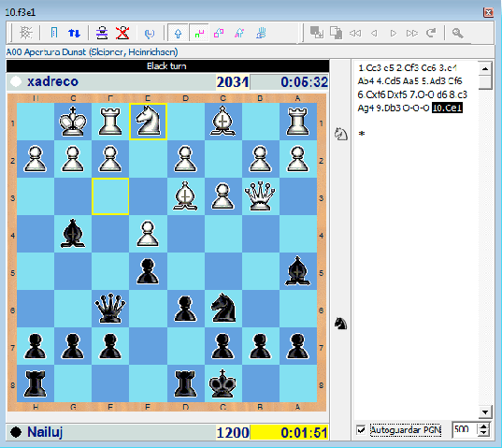Click the resign icon with red cross

coord(122,33)
